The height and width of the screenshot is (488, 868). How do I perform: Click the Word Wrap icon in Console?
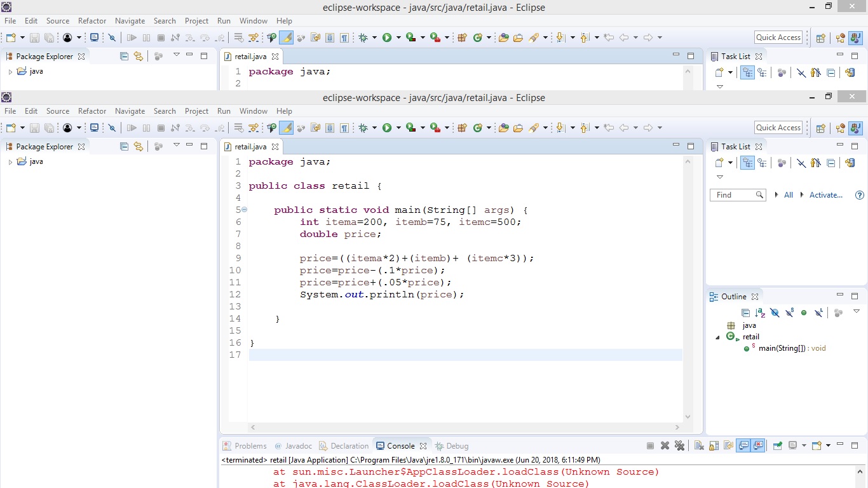(x=728, y=446)
